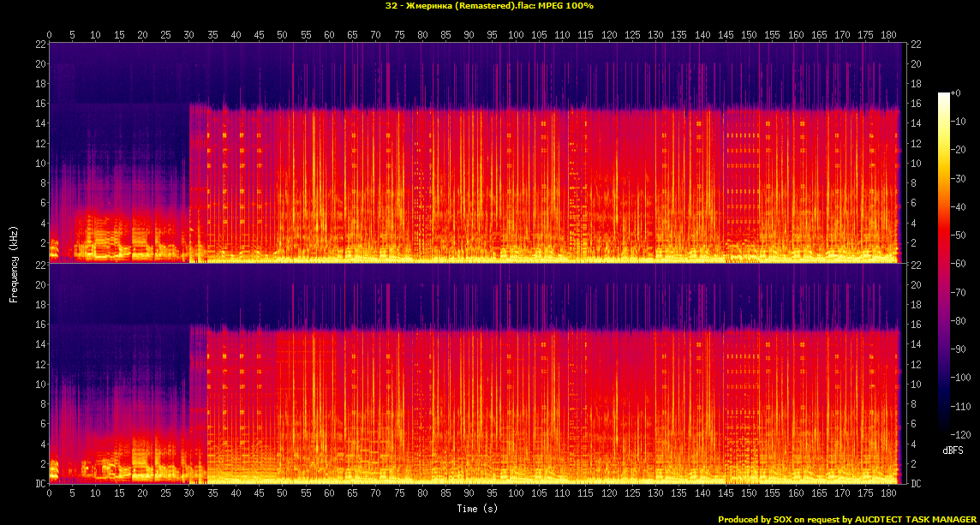Click the 20 kHz label on upper channel's left axis
This screenshot has width=980, height=525.
click(39, 64)
